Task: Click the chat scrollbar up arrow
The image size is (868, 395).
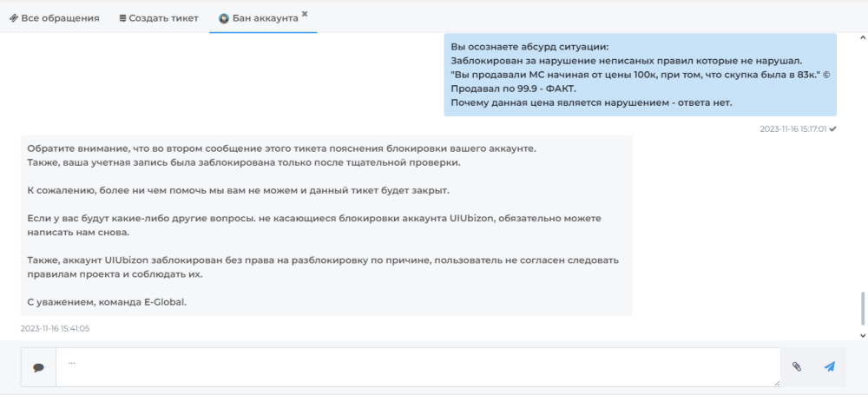Action: click(862, 37)
